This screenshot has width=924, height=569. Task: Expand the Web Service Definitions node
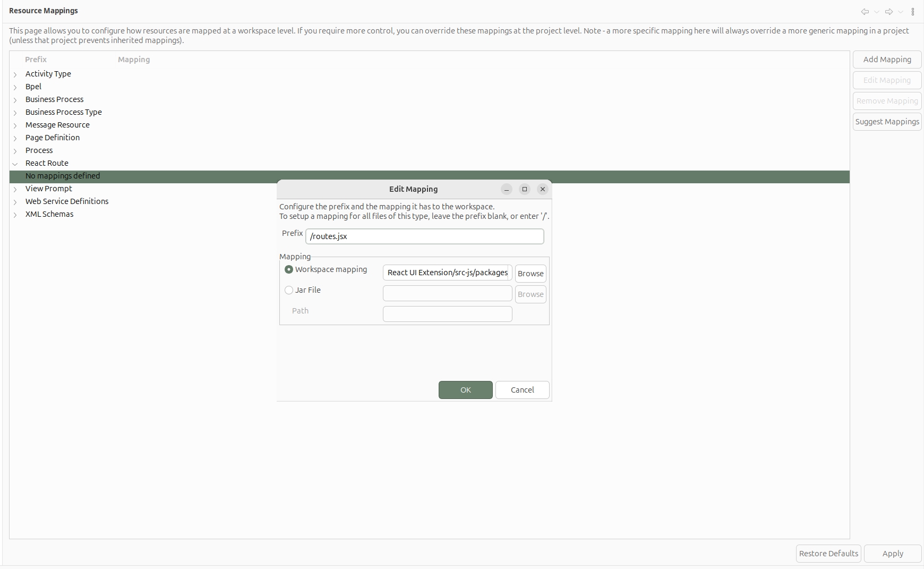pyautogui.click(x=15, y=202)
